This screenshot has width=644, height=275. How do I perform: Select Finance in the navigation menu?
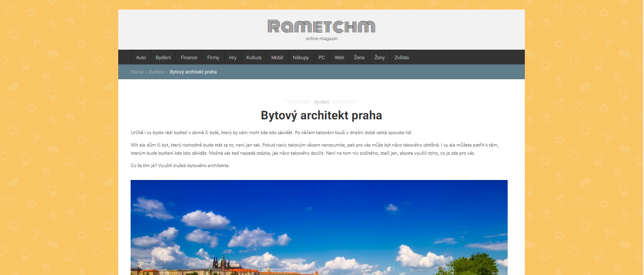[189, 57]
